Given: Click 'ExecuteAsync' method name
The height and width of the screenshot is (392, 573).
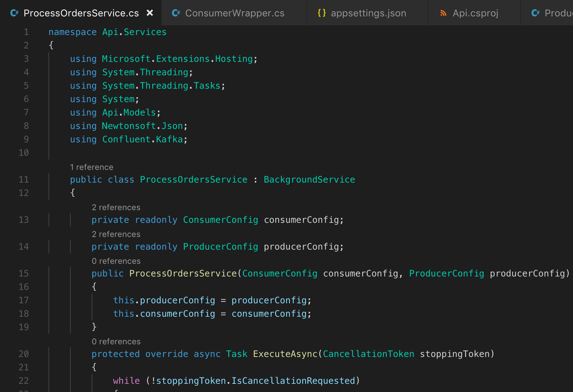Looking at the screenshot, I should (x=285, y=354).
